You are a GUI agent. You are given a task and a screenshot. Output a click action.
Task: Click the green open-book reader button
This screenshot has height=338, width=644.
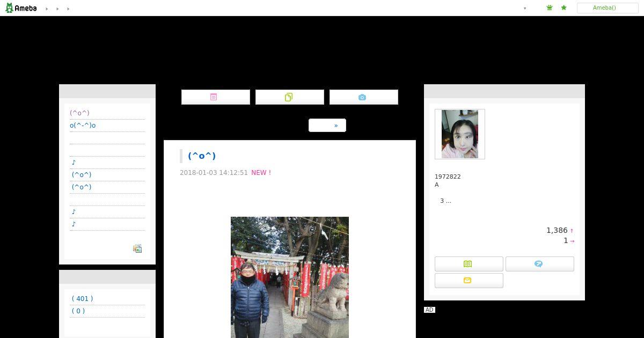(x=469, y=264)
